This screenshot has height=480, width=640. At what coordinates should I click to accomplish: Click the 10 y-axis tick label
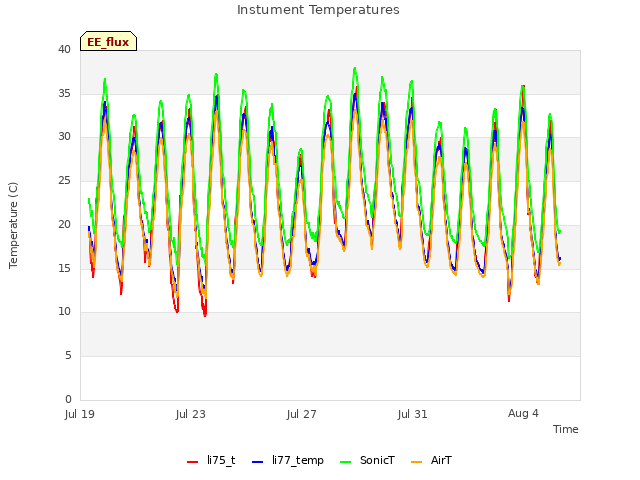(64, 312)
